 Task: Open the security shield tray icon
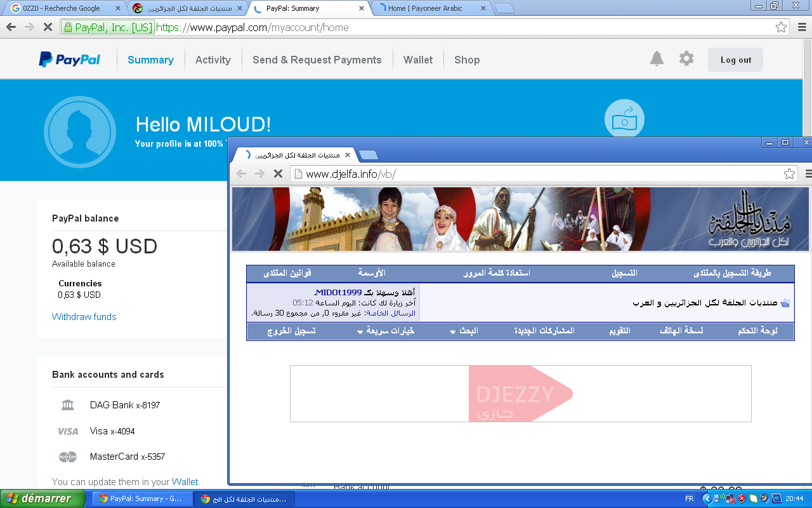pos(742,498)
